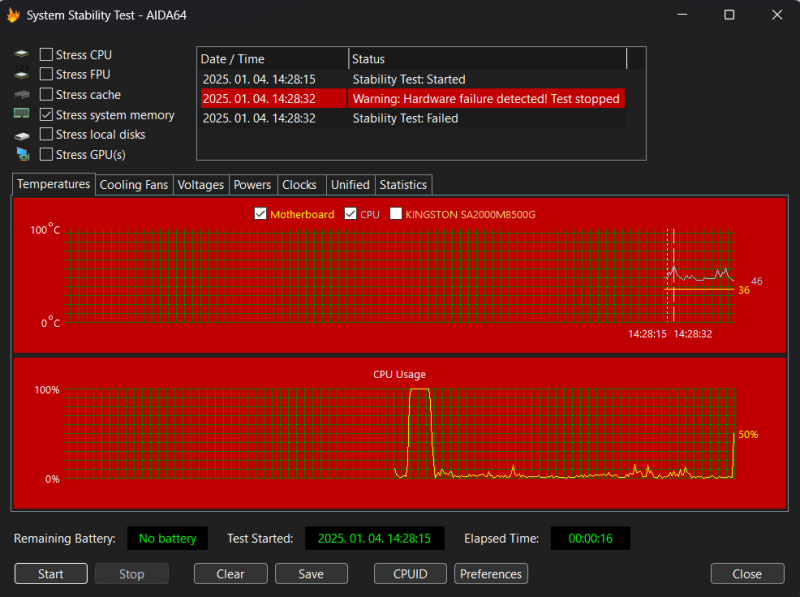Click the Date / Time column header
This screenshot has height=597, width=800.
tap(272, 59)
